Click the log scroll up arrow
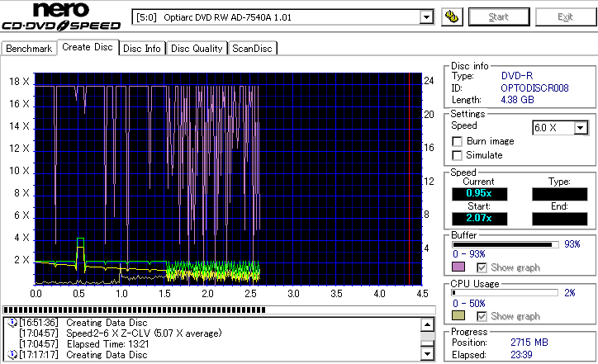Image resolution: width=598 pixels, height=364 pixels. click(x=427, y=325)
